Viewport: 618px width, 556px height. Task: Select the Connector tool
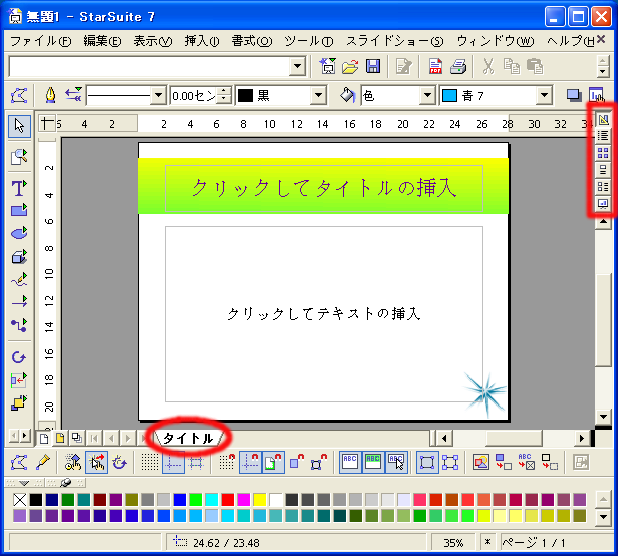pos(19,325)
